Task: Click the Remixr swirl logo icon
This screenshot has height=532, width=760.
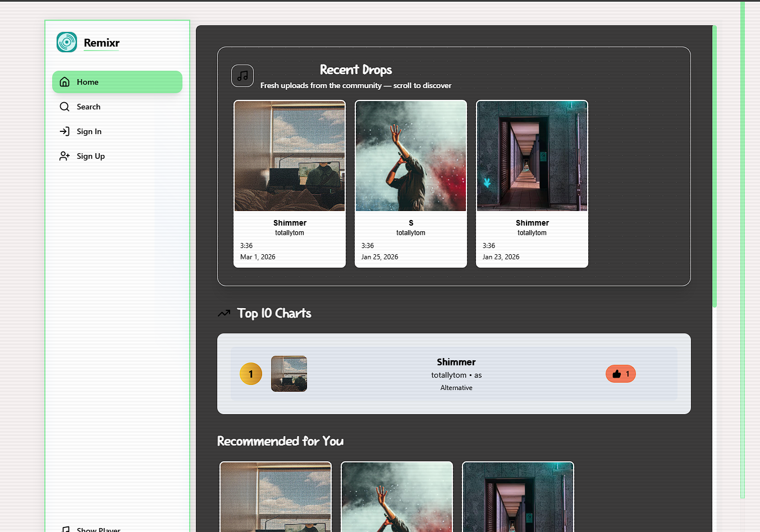Action: pyautogui.click(x=66, y=42)
